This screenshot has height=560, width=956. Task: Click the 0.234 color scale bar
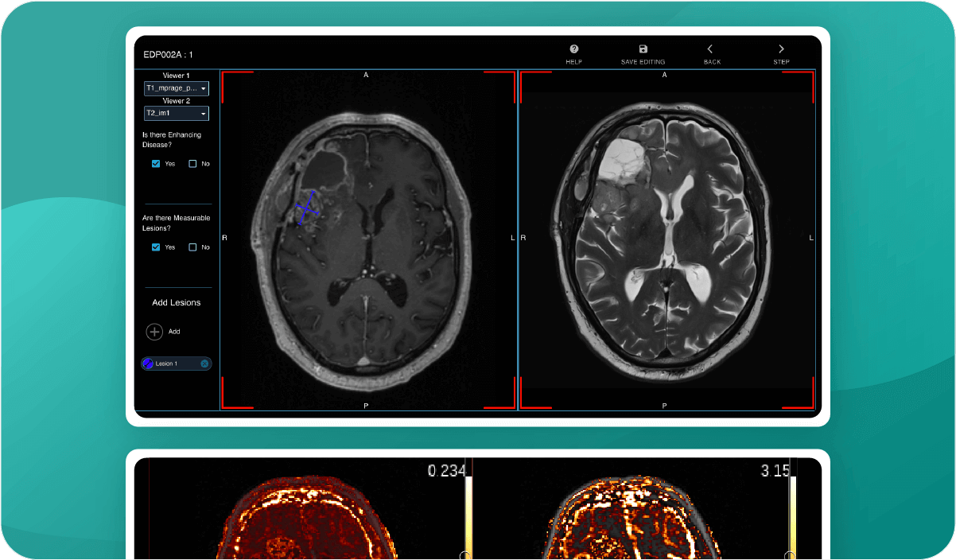click(x=468, y=516)
